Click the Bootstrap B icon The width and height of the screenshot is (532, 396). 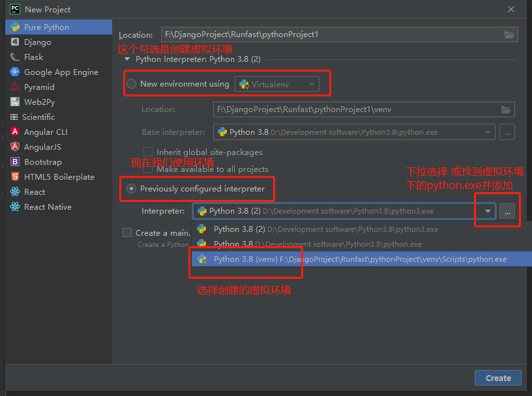[x=15, y=162]
